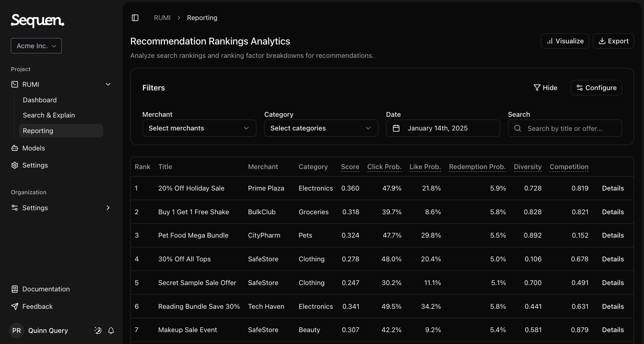Send Feedback via sidebar icon
The width and height of the screenshot is (644, 344).
(x=37, y=307)
